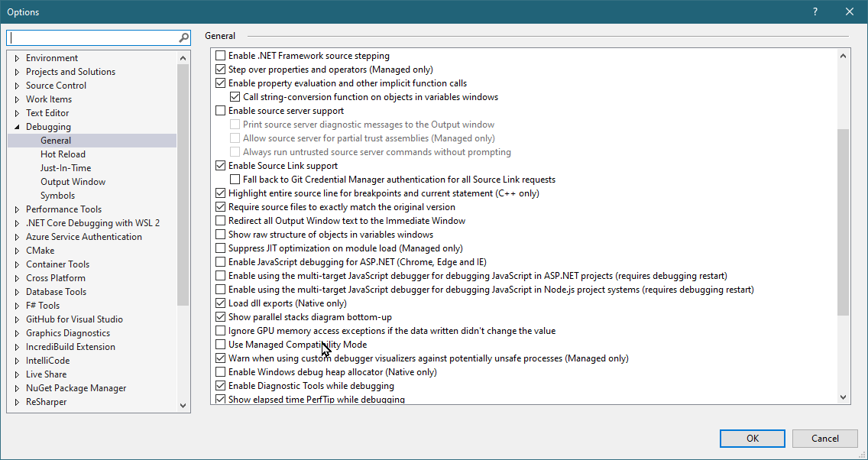Uncheck Warn when using custom debugger visualizers
Viewport: 868px width, 460px height.
coord(220,358)
